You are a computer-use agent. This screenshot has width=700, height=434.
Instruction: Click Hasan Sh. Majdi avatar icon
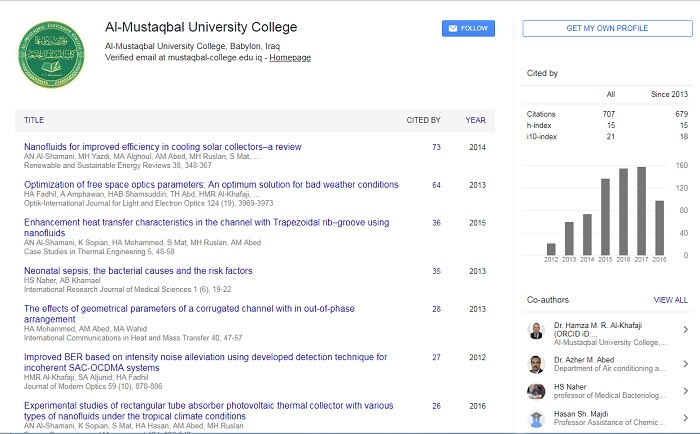(x=538, y=420)
